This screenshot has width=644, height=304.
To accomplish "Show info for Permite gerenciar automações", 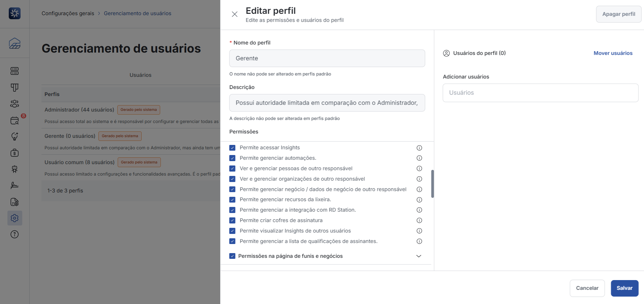I will click(x=419, y=158).
